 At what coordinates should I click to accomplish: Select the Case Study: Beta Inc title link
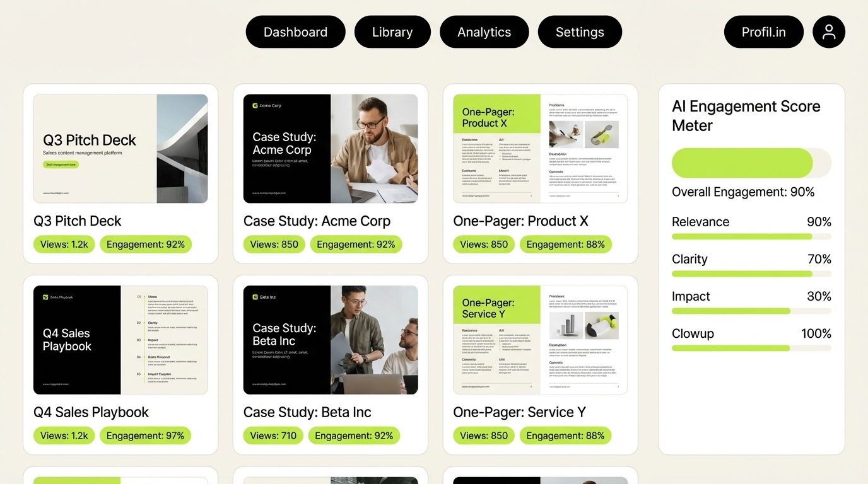(307, 412)
